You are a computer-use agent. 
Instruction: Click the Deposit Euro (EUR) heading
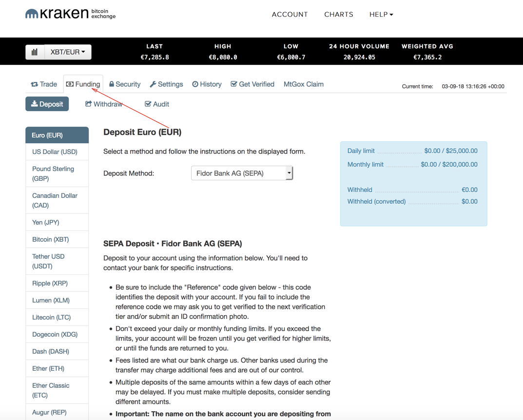(142, 133)
